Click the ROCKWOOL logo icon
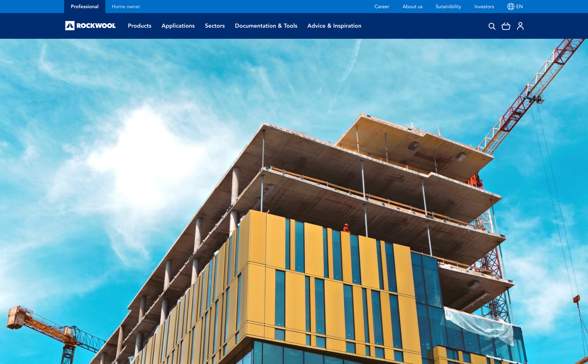Viewport: 588px width, 364px height. pyautogui.click(x=69, y=26)
